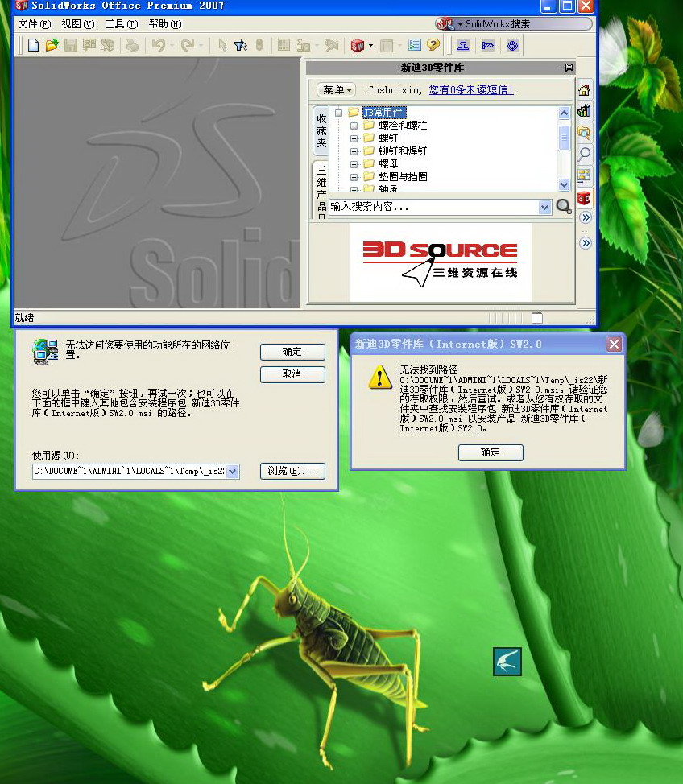
Task: Open the Design Library books icon
Action: pyautogui.click(x=584, y=111)
